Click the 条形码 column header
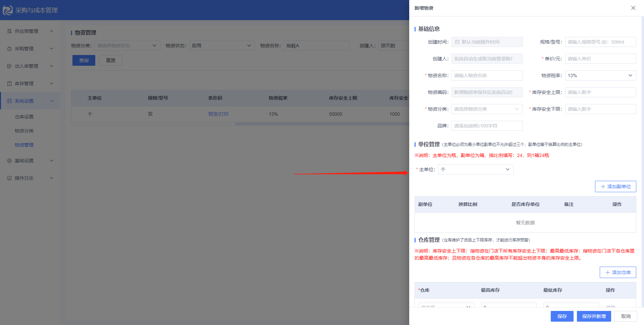 (x=215, y=98)
